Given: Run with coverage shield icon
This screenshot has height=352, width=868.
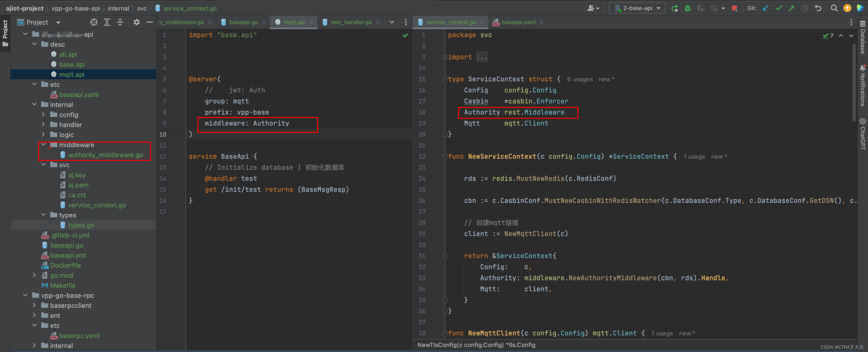Looking at the screenshot, I should click(x=700, y=9).
